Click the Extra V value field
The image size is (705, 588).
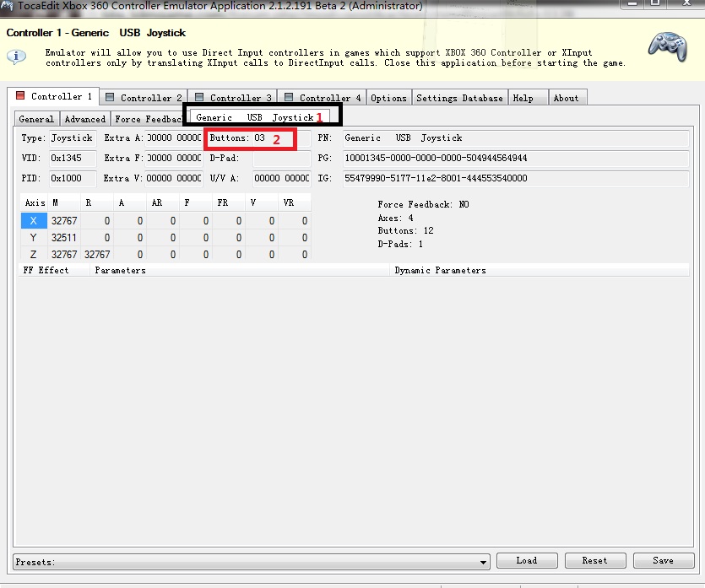pos(174,178)
